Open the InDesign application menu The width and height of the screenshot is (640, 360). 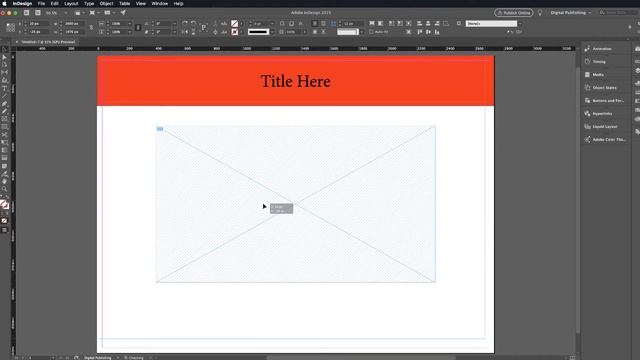22,4
